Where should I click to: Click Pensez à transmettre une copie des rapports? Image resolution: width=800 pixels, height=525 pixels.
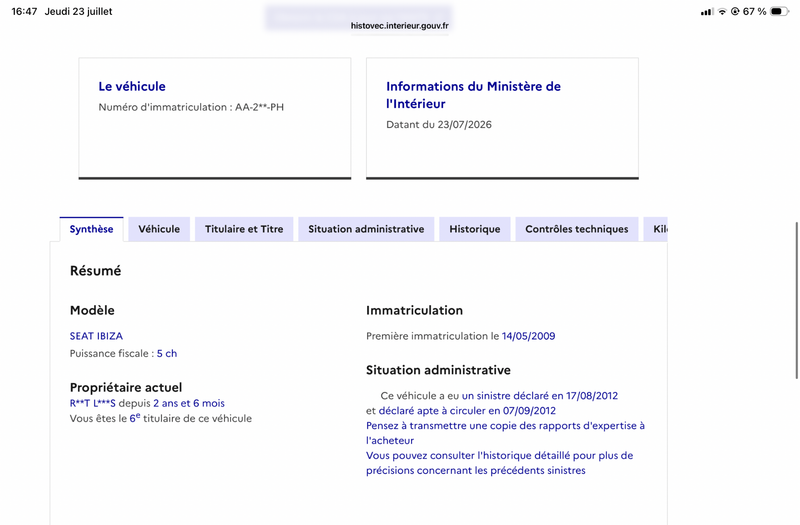click(505, 433)
